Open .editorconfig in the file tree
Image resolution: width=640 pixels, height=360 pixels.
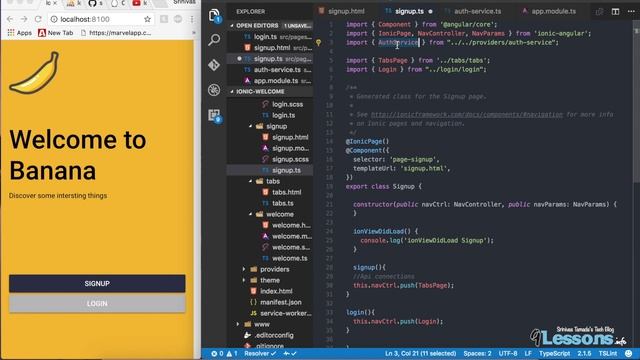point(273,336)
